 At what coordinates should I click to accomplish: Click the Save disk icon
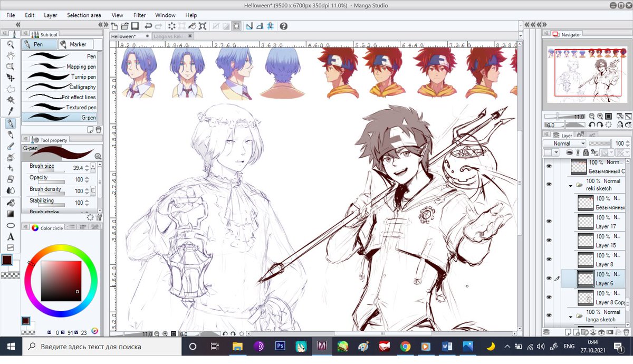(x=135, y=26)
